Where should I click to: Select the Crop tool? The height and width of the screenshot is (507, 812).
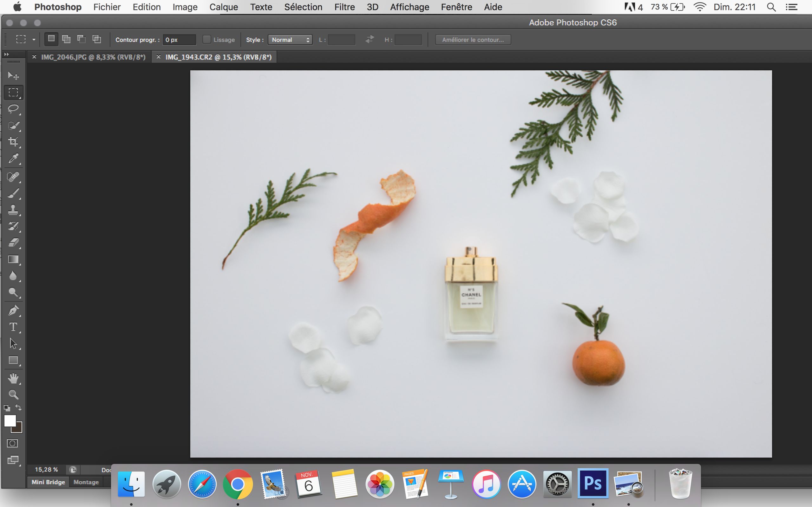coord(13,142)
